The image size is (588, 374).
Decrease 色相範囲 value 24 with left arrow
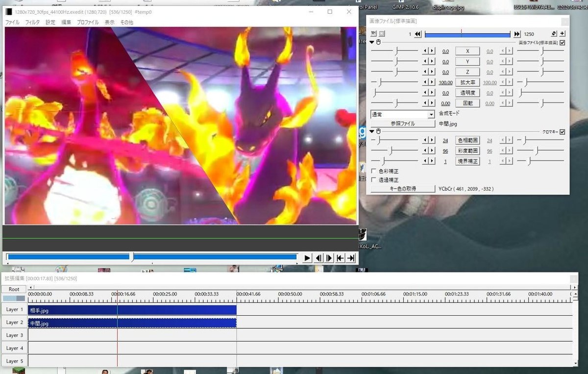tap(426, 140)
